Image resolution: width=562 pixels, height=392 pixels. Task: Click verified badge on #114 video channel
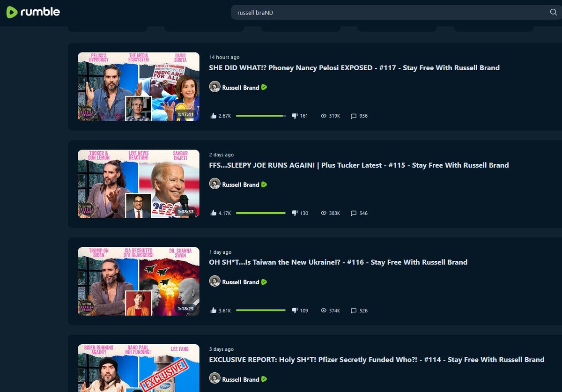pos(264,379)
